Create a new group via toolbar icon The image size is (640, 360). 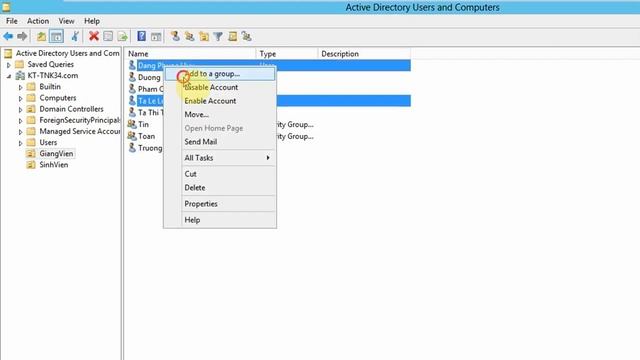click(189, 36)
